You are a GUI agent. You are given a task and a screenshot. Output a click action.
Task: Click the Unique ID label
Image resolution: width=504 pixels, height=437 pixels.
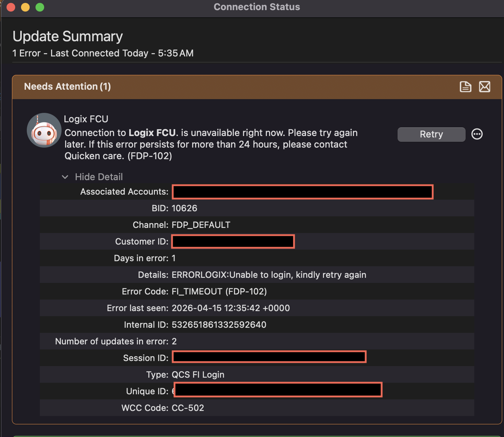click(147, 391)
